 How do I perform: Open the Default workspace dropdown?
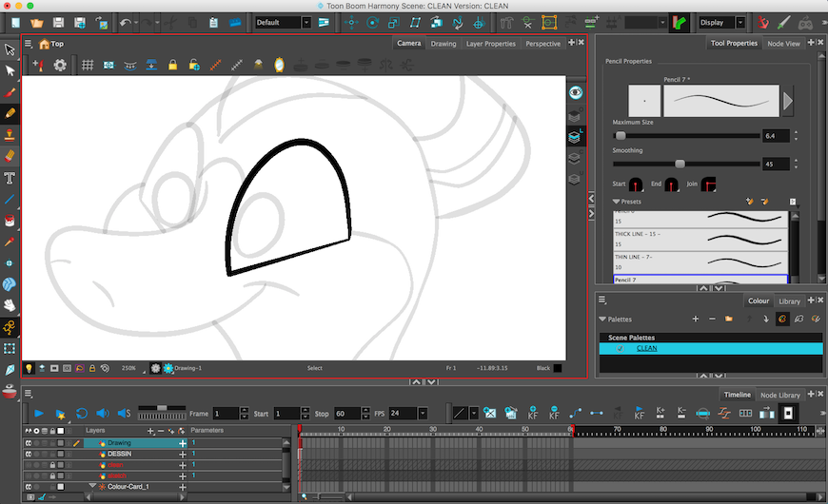click(306, 23)
